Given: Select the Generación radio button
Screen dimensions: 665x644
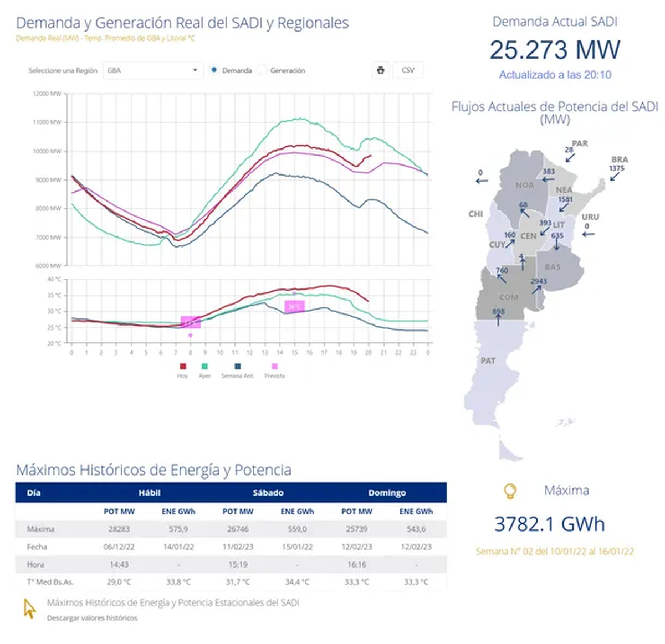Looking at the screenshot, I should pyautogui.click(x=261, y=70).
